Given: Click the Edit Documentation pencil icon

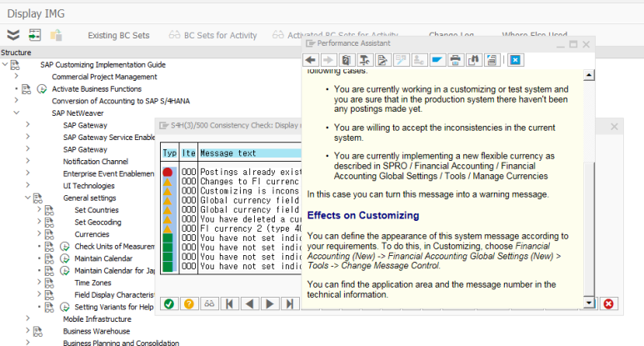Looking at the screenshot, I should (x=382, y=60).
